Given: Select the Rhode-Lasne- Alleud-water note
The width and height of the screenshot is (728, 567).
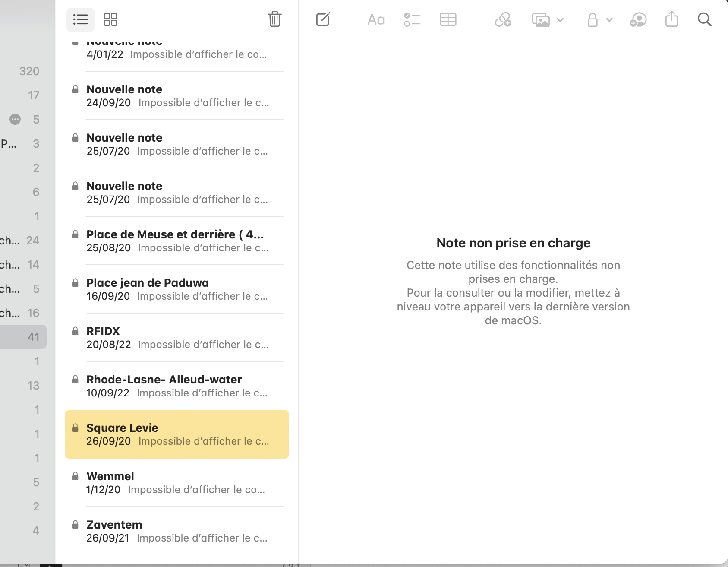Looking at the screenshot, I should pos(177,386).
